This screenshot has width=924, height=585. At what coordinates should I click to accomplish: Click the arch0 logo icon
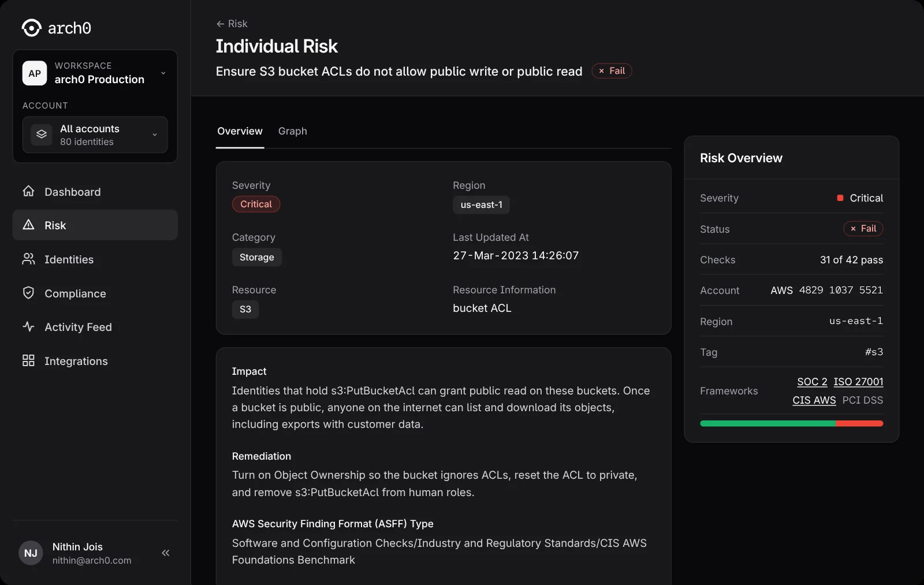click(x=31, y=28)
